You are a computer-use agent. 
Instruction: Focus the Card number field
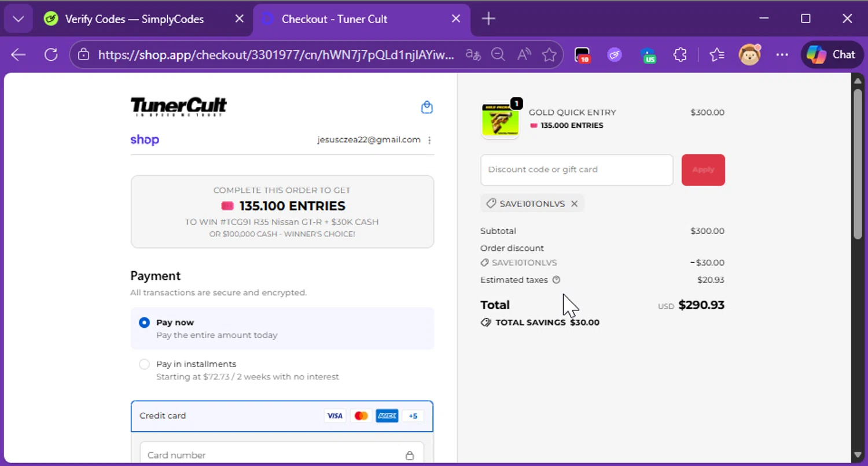tap(282, 454)
